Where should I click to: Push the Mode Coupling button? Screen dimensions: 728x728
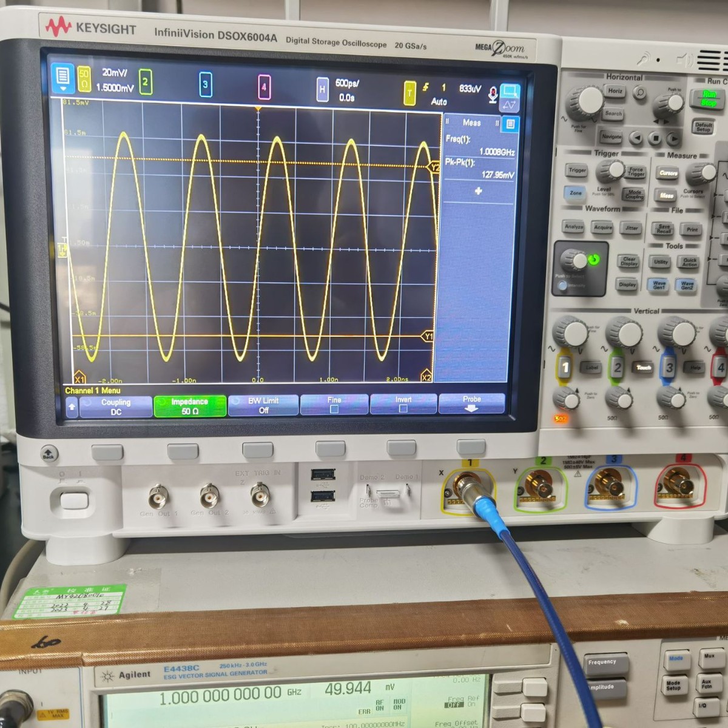pyautogui.click(x=634, y=194)
